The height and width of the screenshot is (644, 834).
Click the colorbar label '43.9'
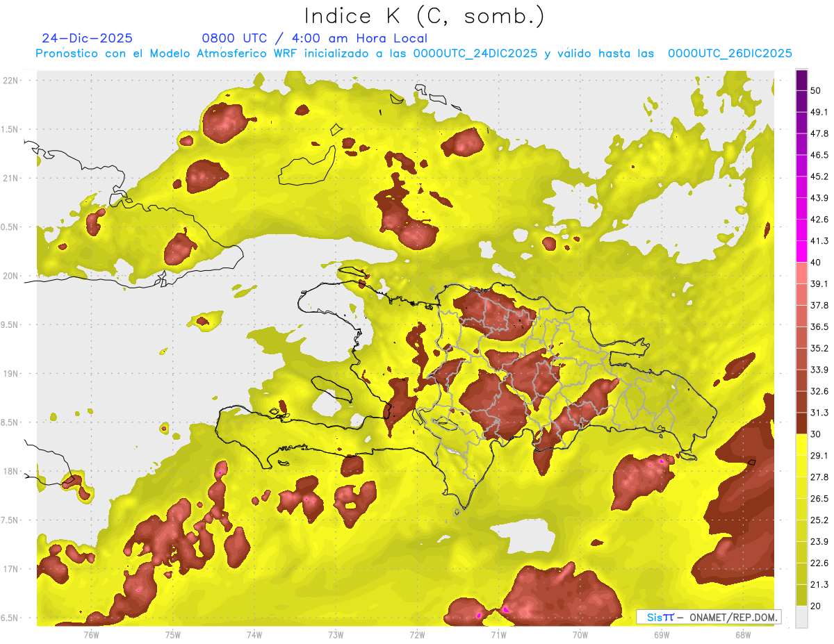point(819,198)
